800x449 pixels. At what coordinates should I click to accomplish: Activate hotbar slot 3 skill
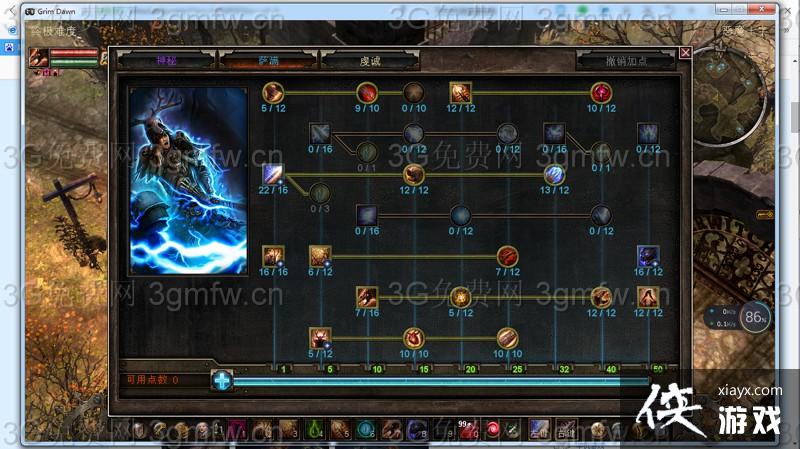tap(288, 430)
